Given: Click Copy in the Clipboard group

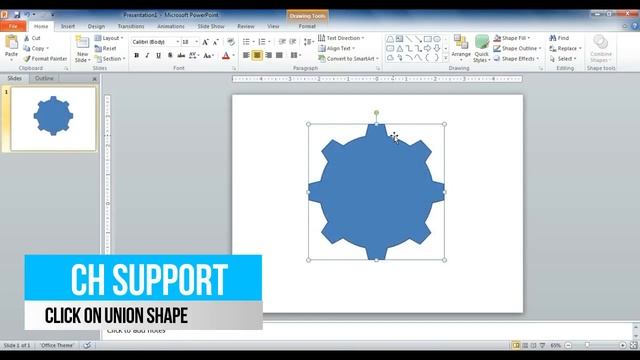Looking at the screenshot, I should (36, 48).
